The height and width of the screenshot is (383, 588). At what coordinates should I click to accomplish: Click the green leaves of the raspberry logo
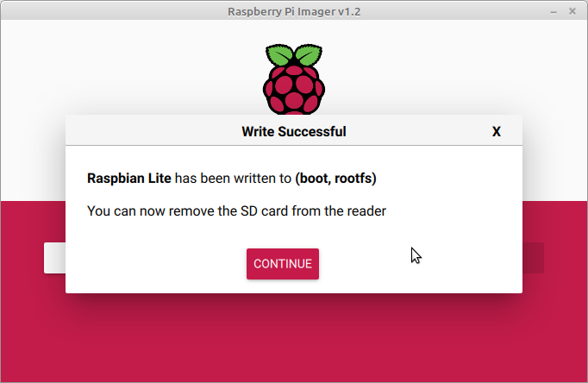(293, 56)
